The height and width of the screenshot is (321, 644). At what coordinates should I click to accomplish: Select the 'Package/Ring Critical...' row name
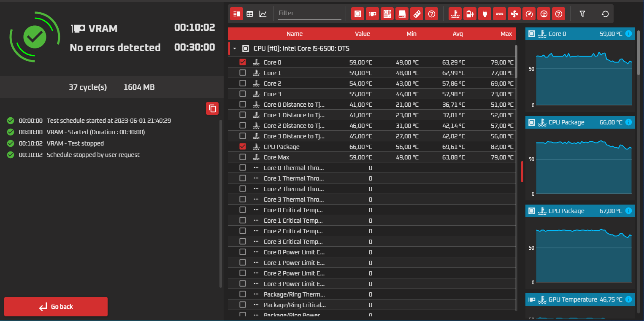[x=295, y=305]
